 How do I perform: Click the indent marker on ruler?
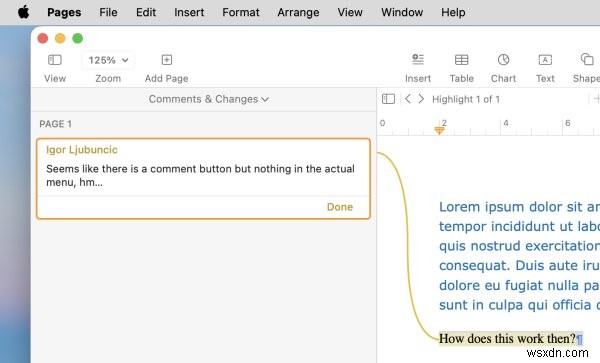click(439, 131)
